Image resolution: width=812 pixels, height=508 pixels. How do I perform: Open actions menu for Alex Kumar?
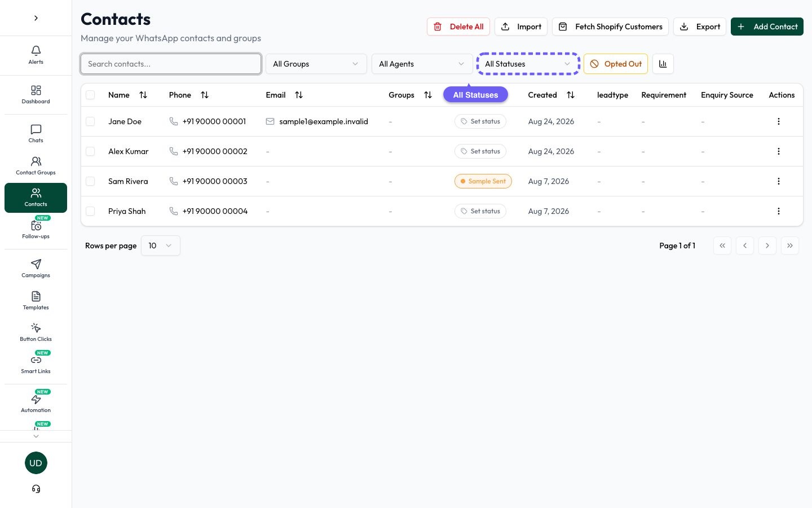coord(779,151)
